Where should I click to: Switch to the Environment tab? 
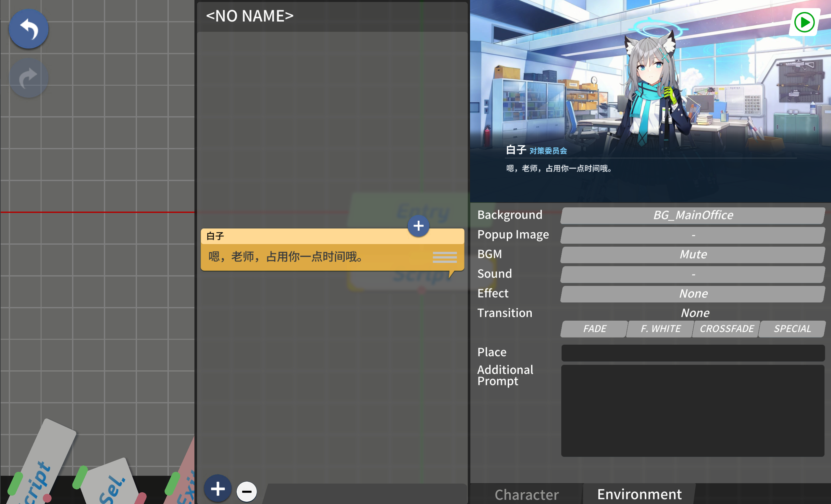tap(639, 494)
